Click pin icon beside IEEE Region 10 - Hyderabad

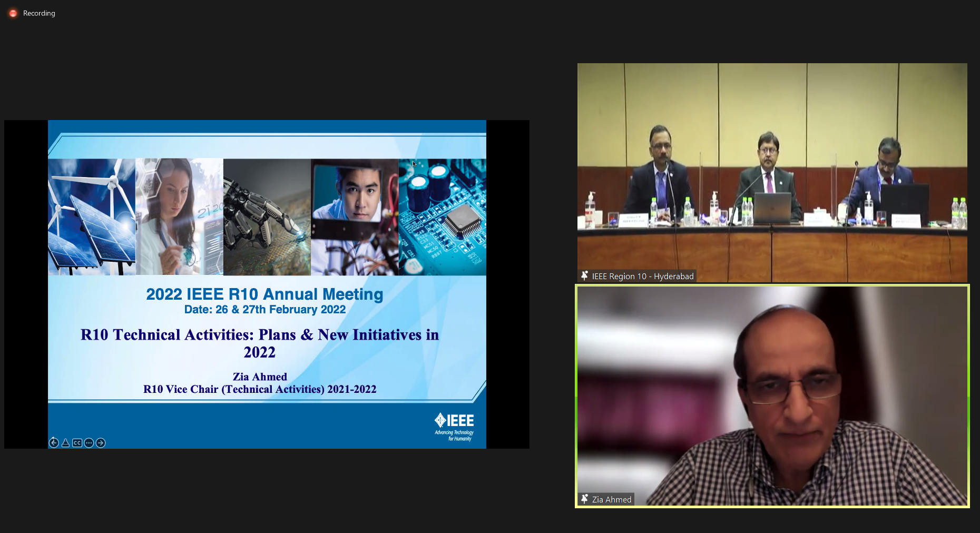(x=584, y=275)
